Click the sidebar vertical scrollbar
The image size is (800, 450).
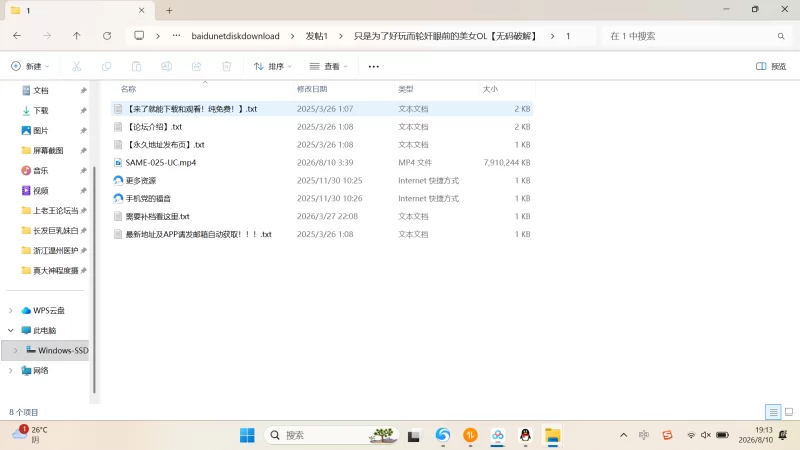tap(94, 280)
